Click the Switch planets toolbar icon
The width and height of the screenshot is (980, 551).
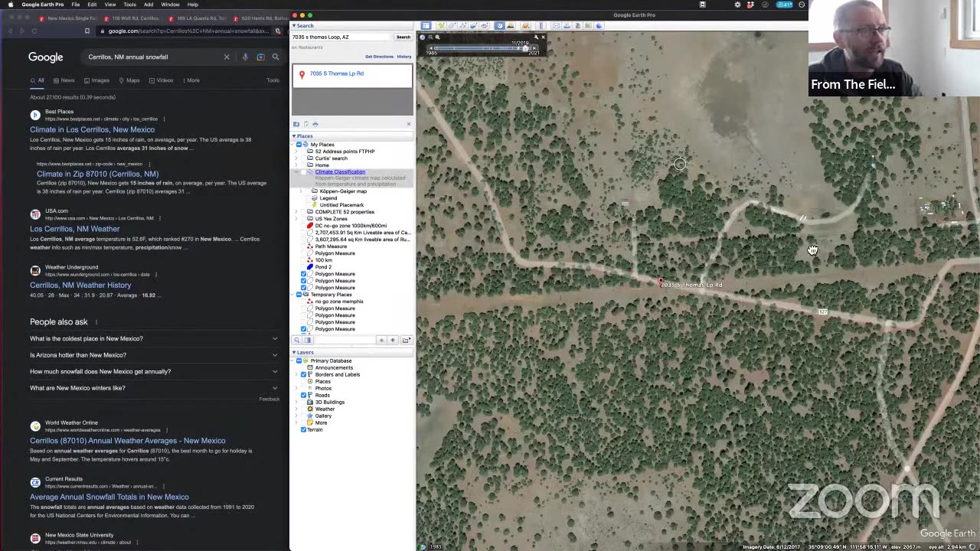click(525, 26)
